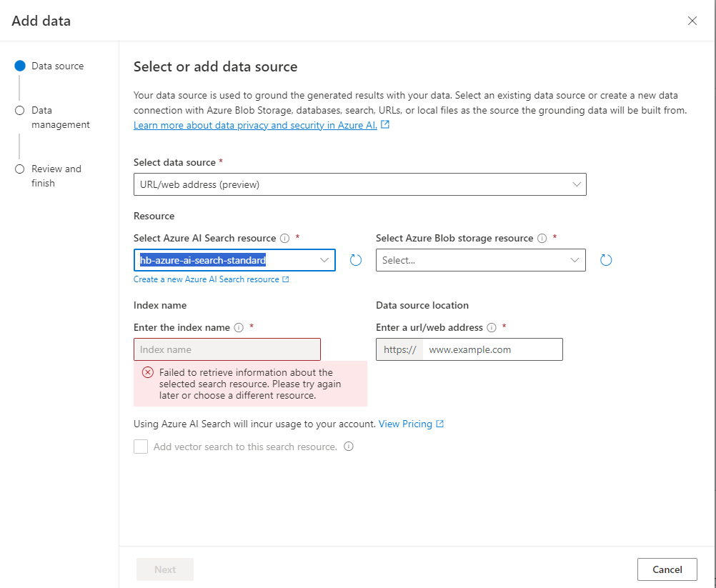Click the red error icon in message
Screen dimensions: 716x588
tap(147, 372)
